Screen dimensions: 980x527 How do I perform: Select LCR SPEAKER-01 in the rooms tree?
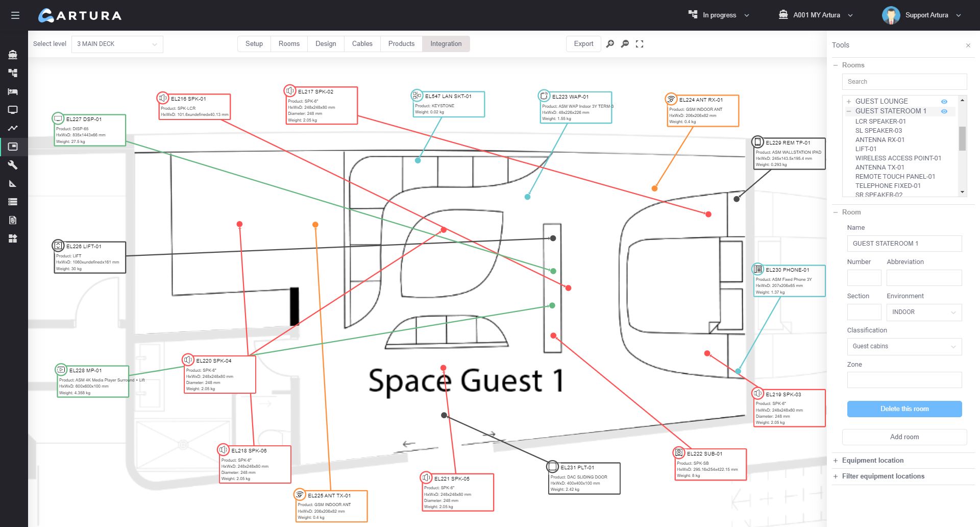tap(880, 122)
